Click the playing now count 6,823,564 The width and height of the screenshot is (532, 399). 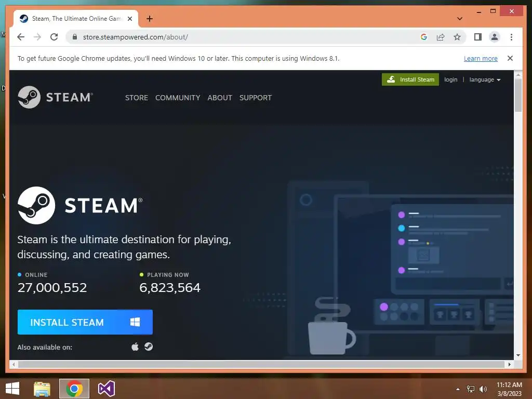point(170,288)
